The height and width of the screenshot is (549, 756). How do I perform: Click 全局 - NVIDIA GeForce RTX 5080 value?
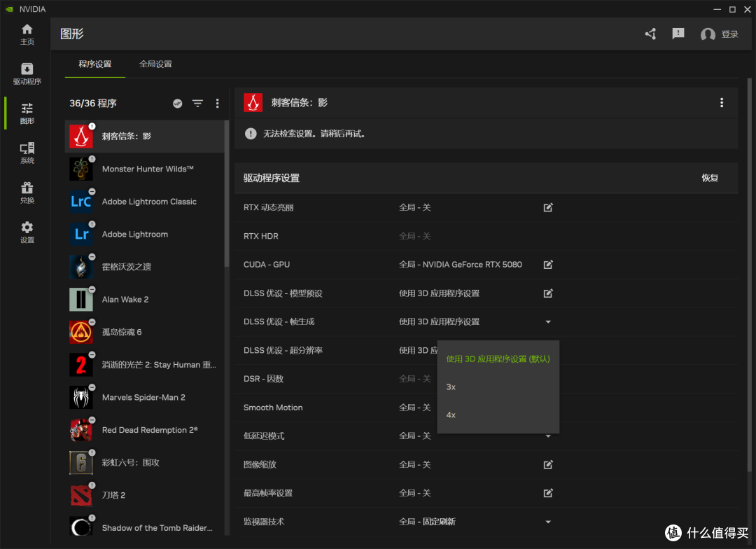[460, 265]
